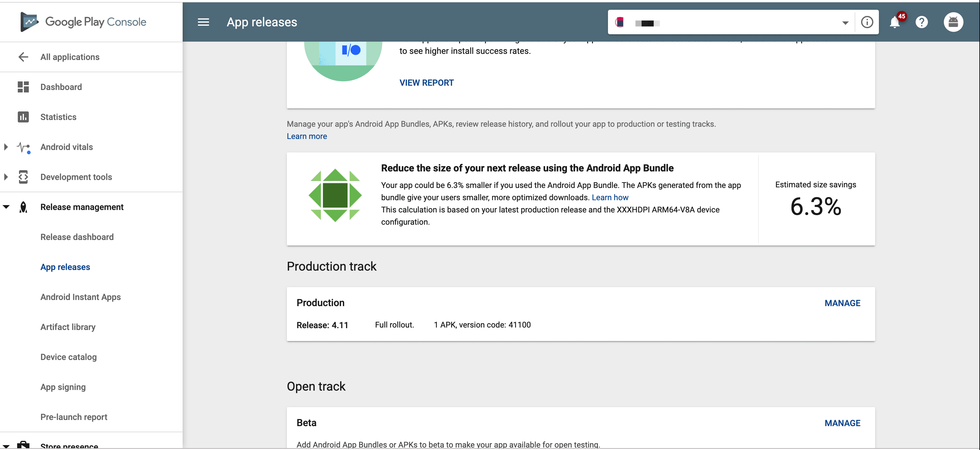Screen dimensions: 980x450
Task: Click the help question mark icon
Action: coord(921,22)
